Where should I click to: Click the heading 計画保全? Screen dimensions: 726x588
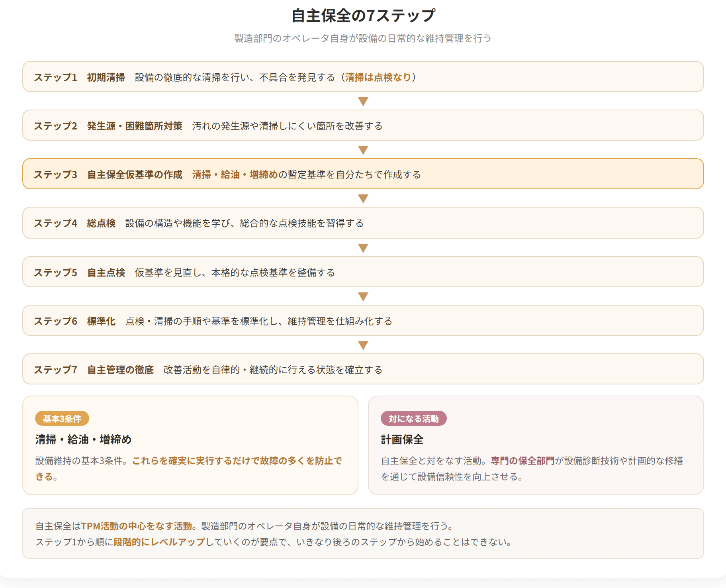point(402,439)
